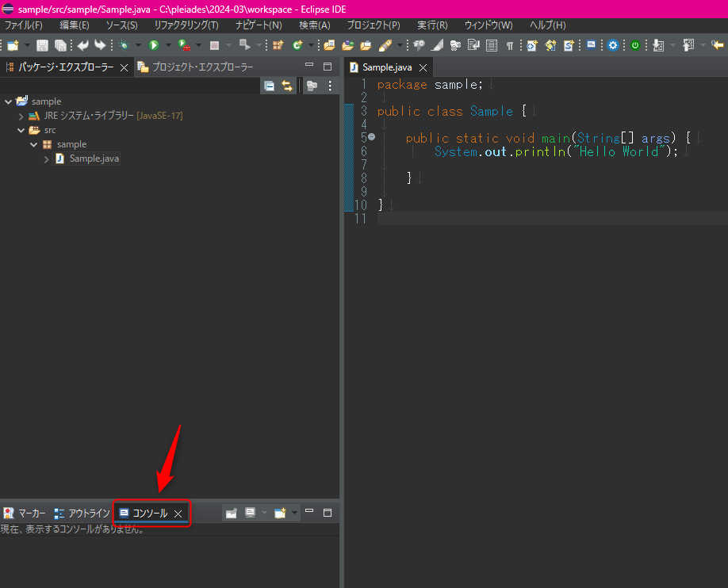Viewport: 728px width, 588px height.
Task: Open the External Tools dropdown arrow
Action: point(199,45)
